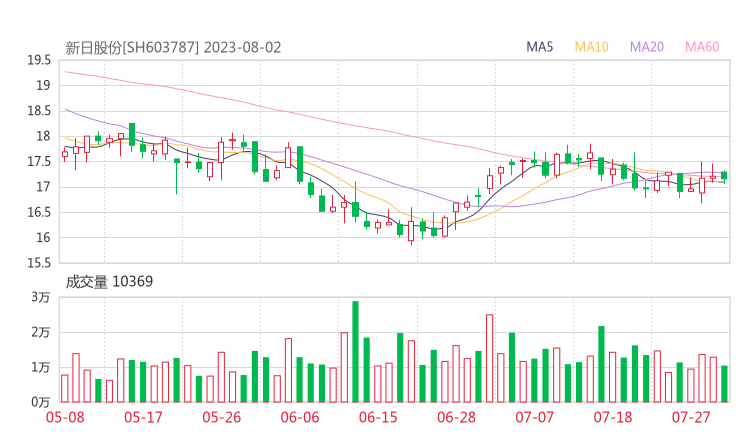Screen dimensions: 740x440
Task: Click the 19.5 price axis label
Action: click(39, 60)
